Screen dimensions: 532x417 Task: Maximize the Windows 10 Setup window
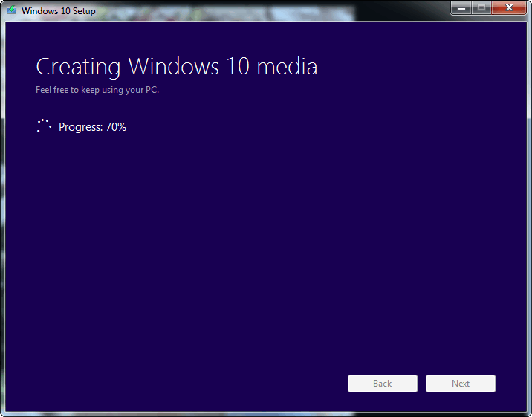click(x=481, y=8)
